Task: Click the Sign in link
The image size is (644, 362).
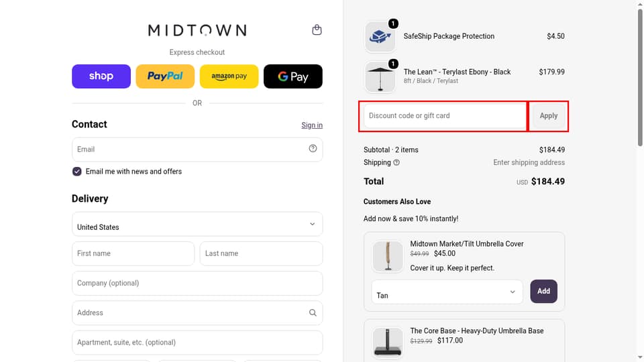Action: (312, 125)
